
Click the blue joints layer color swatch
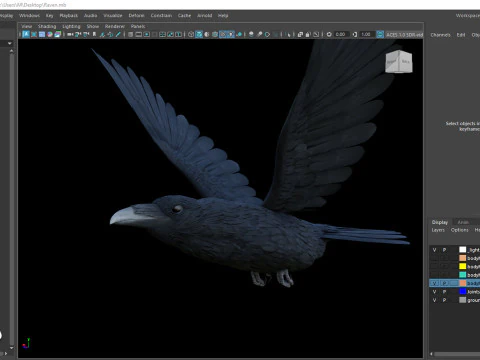point(463,292)
